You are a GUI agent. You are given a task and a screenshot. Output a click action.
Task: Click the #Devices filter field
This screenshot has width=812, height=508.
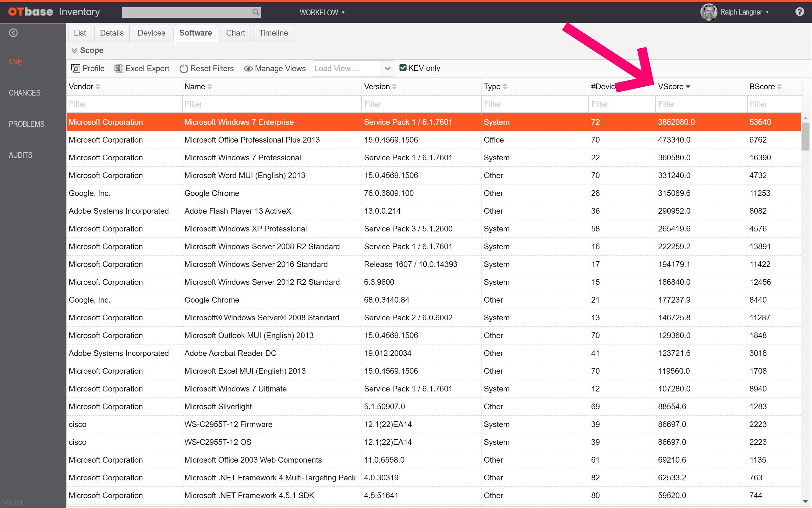click(622, 104)
